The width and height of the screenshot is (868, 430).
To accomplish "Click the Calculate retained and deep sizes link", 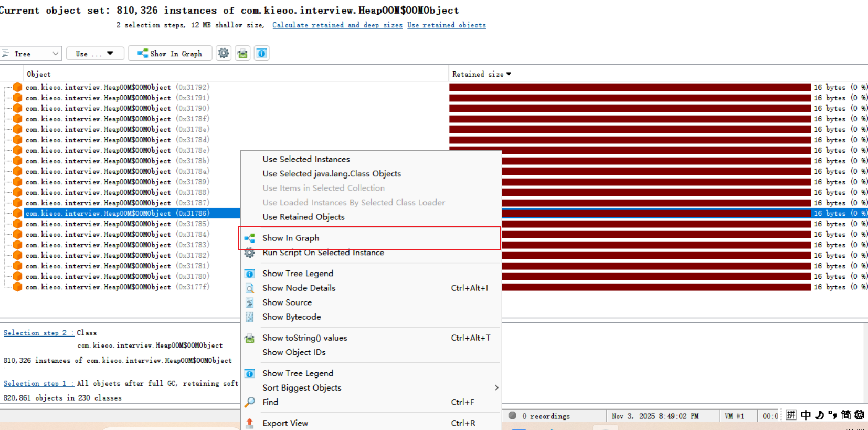I will [337, 25].
